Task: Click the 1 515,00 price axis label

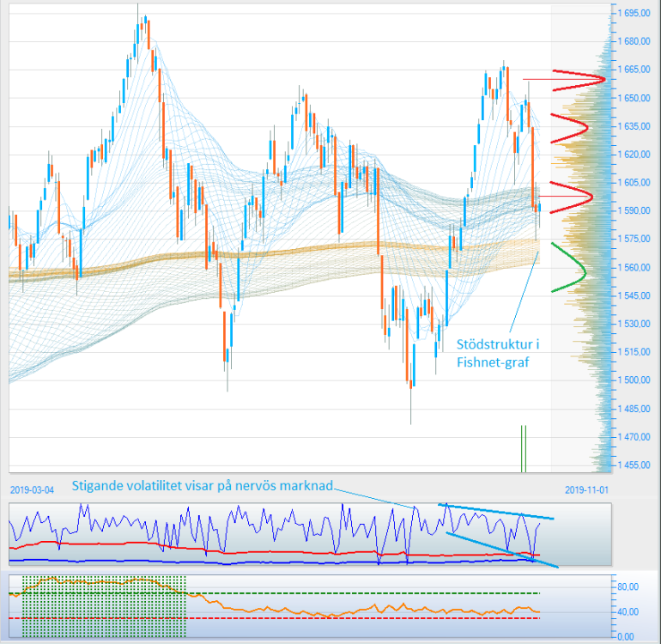Action: [634, 352]
